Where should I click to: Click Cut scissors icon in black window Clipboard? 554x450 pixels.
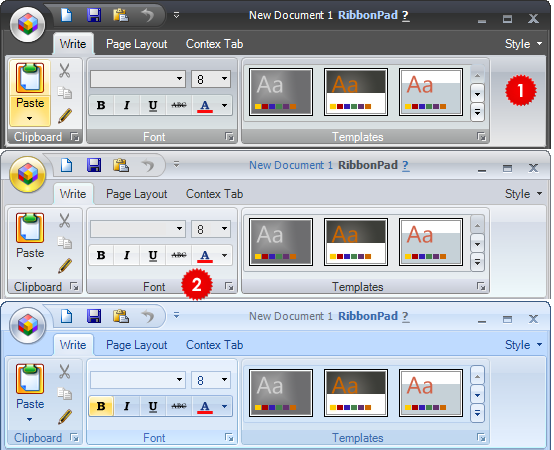[x=64, y=71]
